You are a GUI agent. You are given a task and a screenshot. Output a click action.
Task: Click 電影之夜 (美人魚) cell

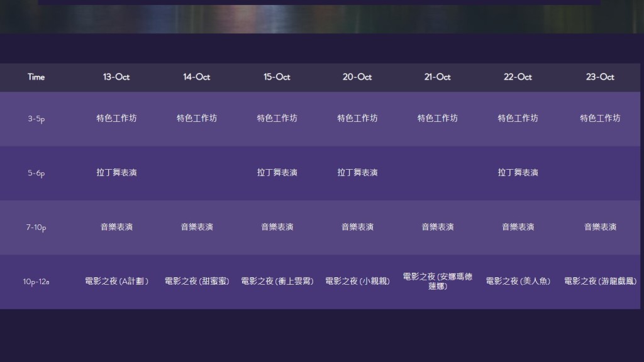point(518,281)
